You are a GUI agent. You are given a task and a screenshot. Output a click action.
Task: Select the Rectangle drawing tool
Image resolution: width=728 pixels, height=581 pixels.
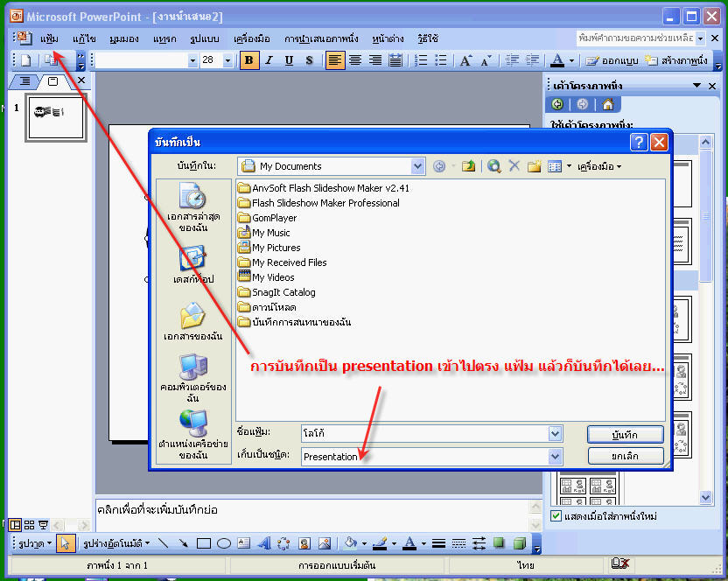tap(204, 543)
